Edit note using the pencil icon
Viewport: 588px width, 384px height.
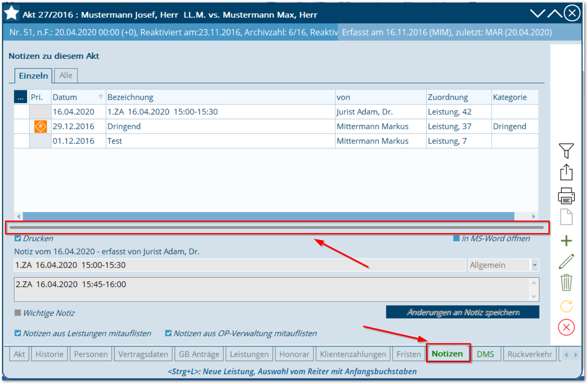(566, 261)
